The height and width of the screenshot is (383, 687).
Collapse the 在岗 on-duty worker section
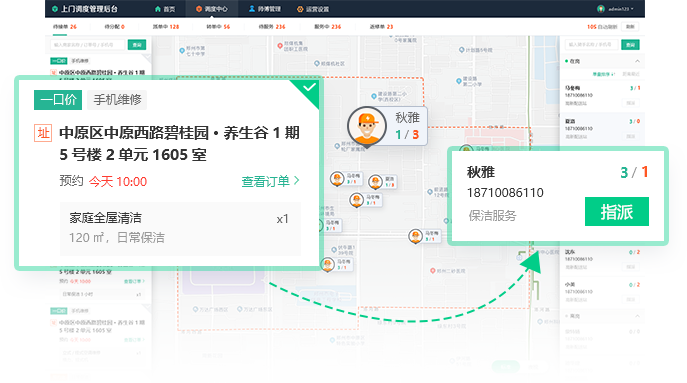click(x=637, y=61)
